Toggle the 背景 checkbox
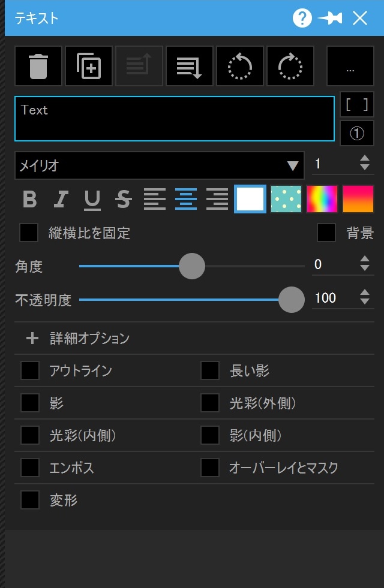The image size is (384, 588). 326,233
